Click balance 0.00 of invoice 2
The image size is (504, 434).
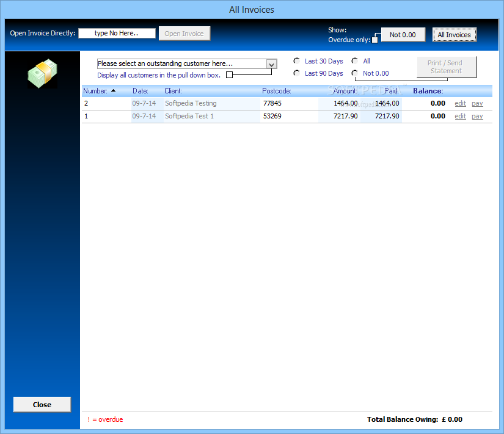click(x=438, y=103)
